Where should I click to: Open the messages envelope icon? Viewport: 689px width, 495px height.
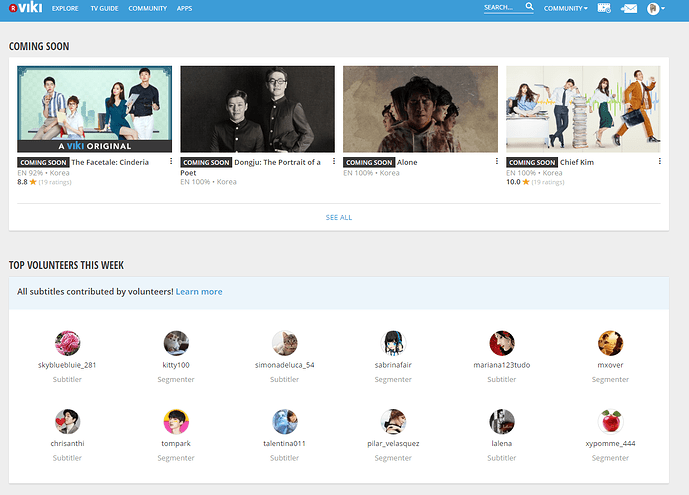coord(629,8)
